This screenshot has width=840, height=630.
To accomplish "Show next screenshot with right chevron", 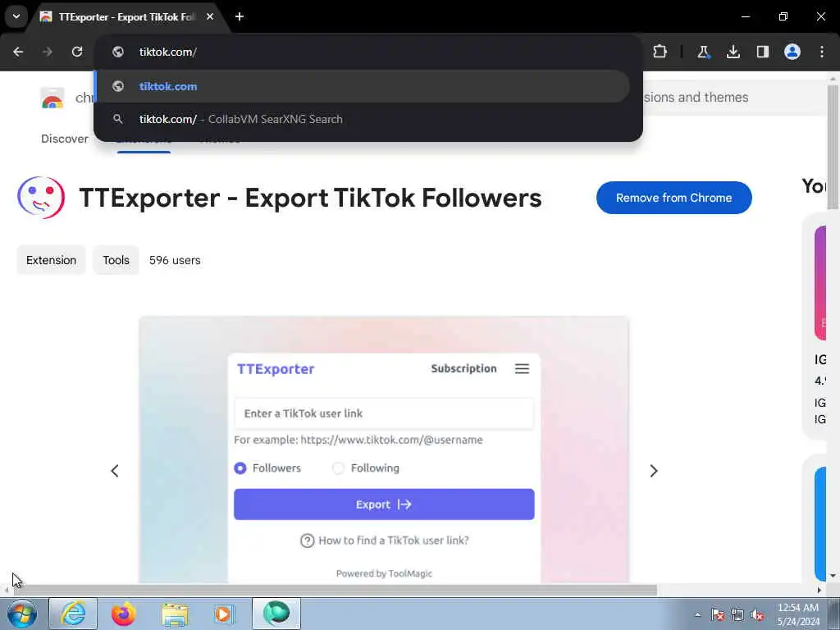I will (654, 471).
